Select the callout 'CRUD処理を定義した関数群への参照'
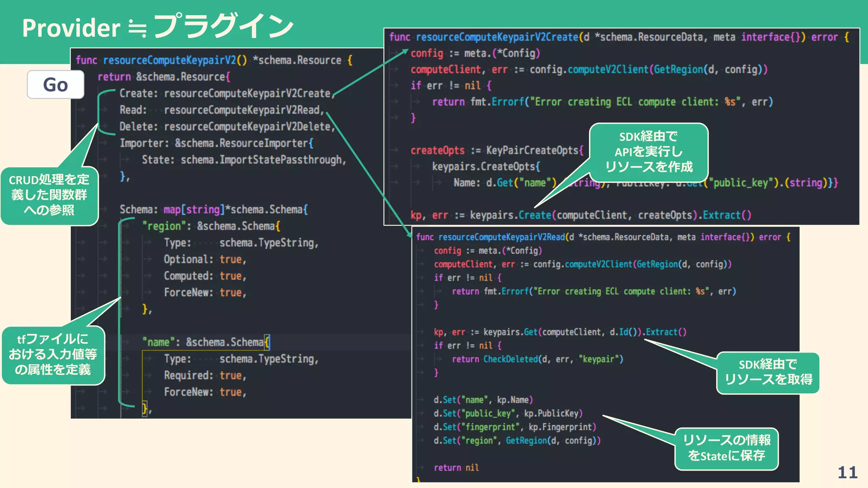The width and height of the screenshot is (868, 488). pos(50,195)
